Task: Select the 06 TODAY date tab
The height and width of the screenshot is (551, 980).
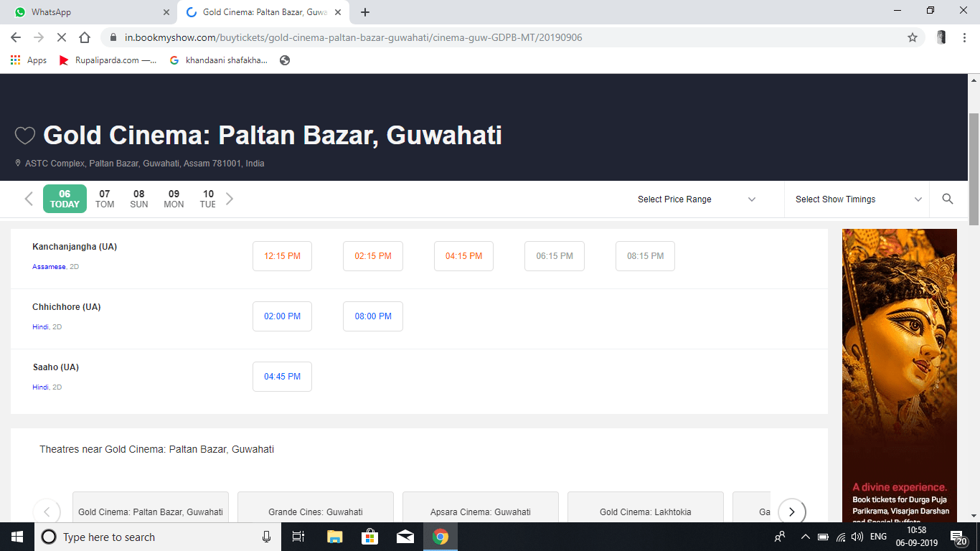Action: tap(65, 199)
